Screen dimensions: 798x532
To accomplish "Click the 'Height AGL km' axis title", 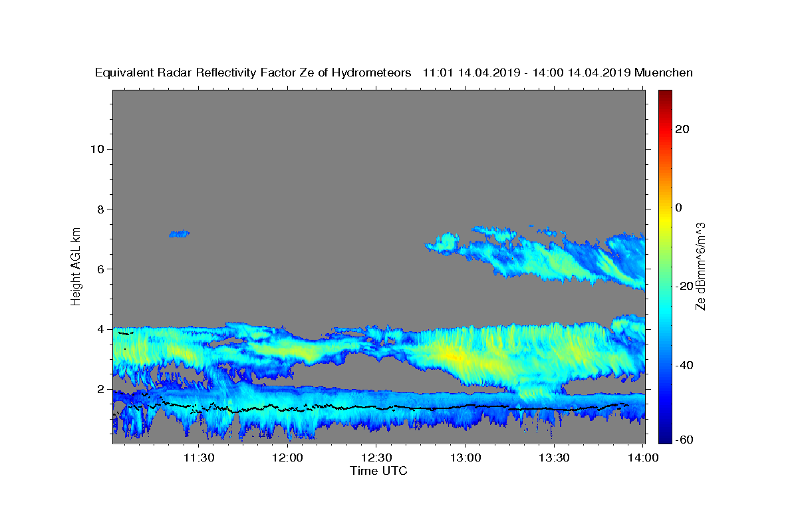I will coord(76,265).
